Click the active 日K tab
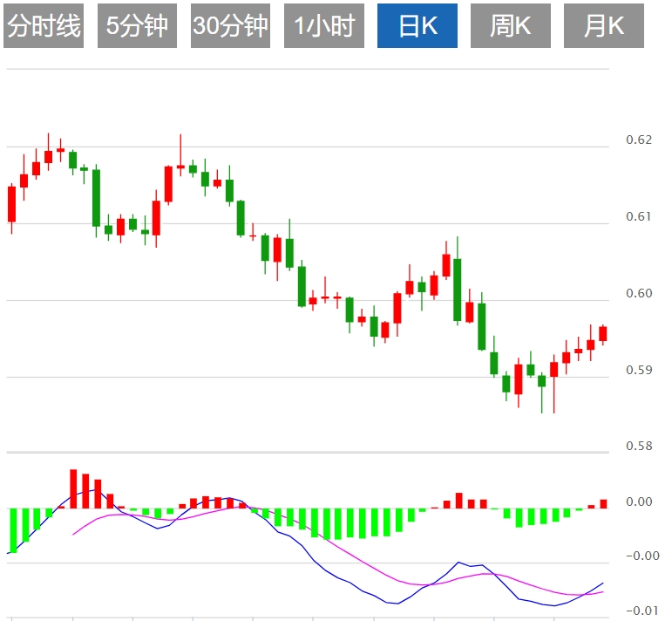 417,26
